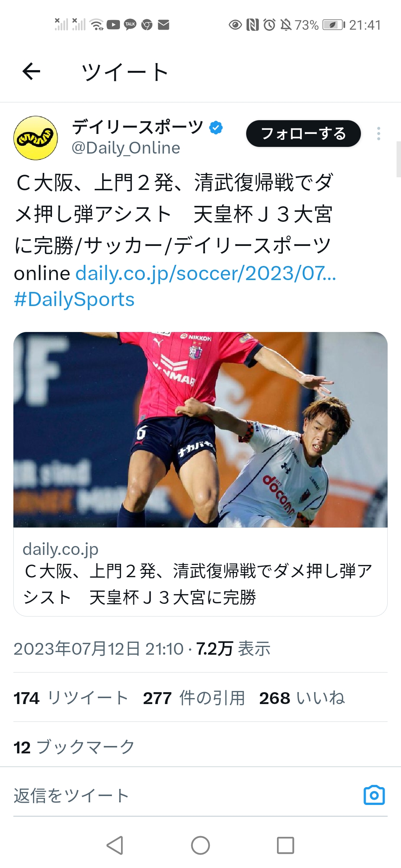Tap the @Daily_Online handle
The image size is (401, 868).
point(126,148)
